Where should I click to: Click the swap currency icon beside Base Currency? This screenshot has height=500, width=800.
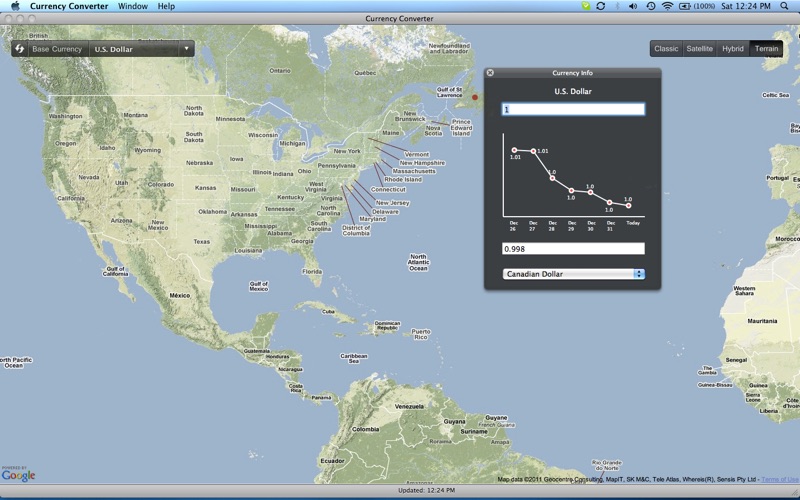point(19,49)
